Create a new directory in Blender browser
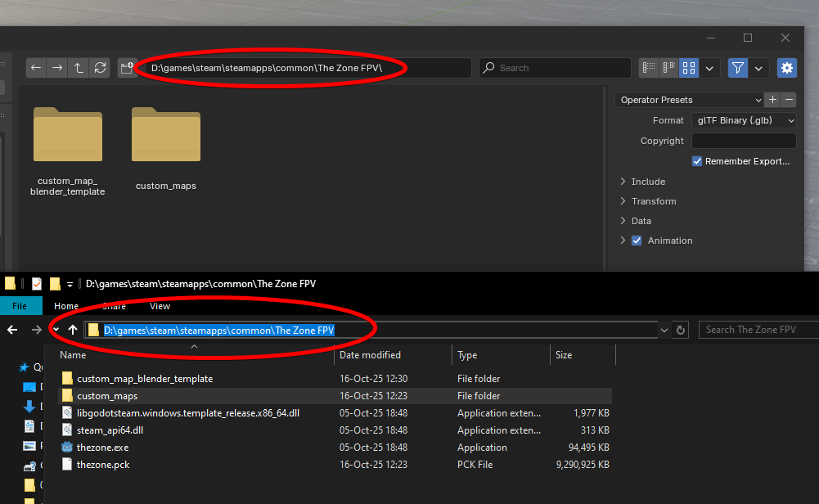 click(127, 68)
